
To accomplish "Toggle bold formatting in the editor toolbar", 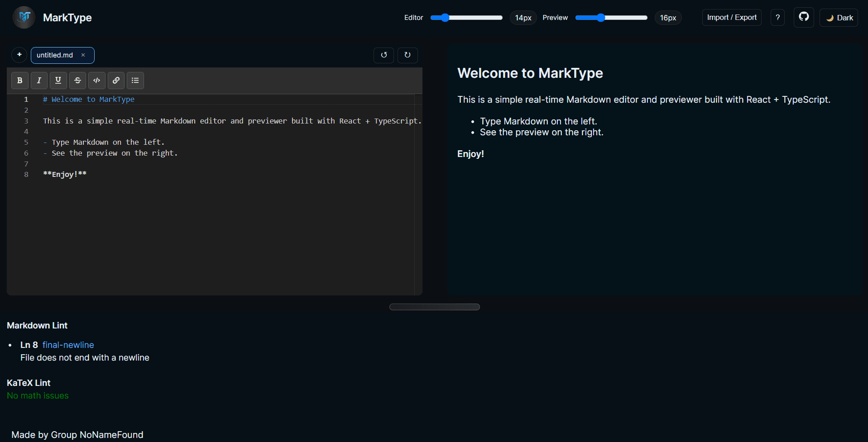I will click(x=19, y=80).
